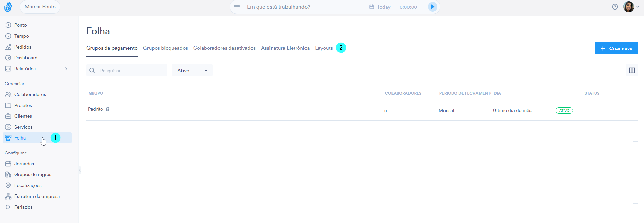Switch to the Grupos bloqueados tab
Image resolution: width=644 pixels, height=223 pixels.
point(165,48)
